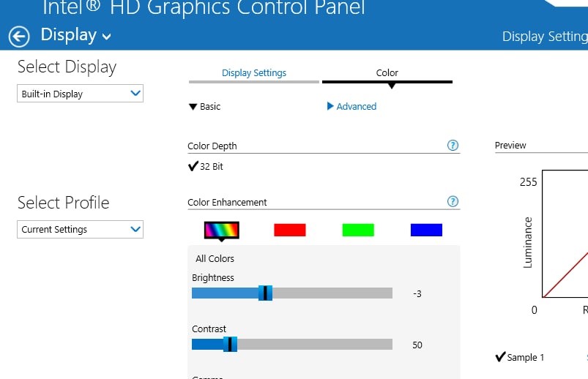Click the back arrow icon
588x379 pixels.
click(x=18, y=37)
